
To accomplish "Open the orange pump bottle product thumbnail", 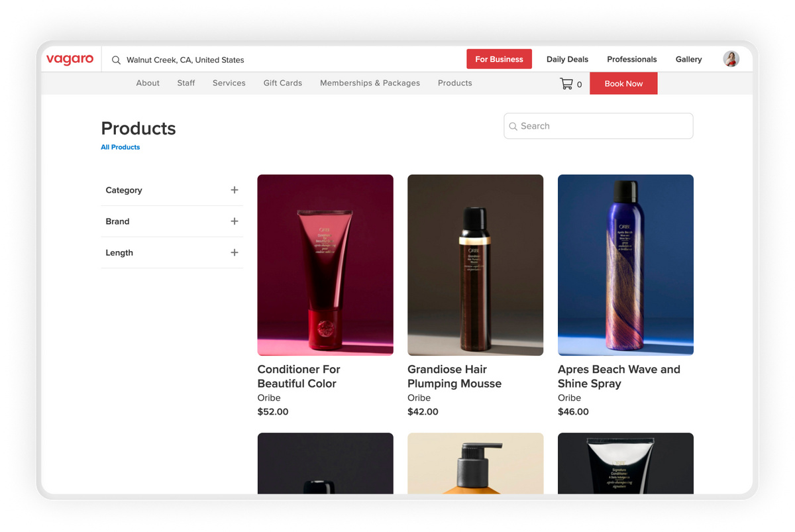I will point(475,463).
